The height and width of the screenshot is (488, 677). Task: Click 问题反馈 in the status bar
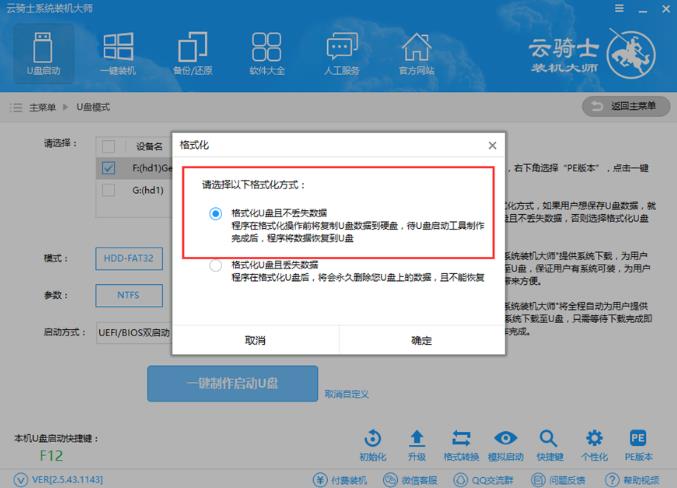coord(558,480)
